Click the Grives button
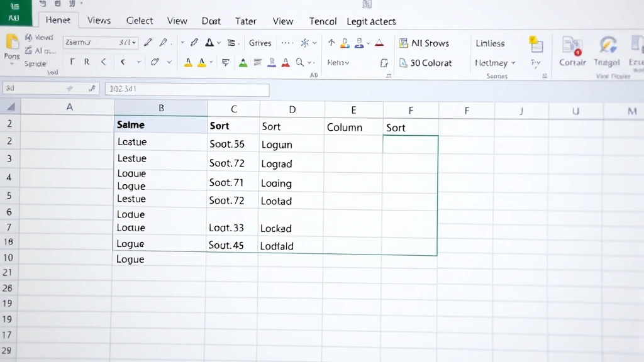Image resolution: width=644 pixels, height=362 pixels. 260,43
